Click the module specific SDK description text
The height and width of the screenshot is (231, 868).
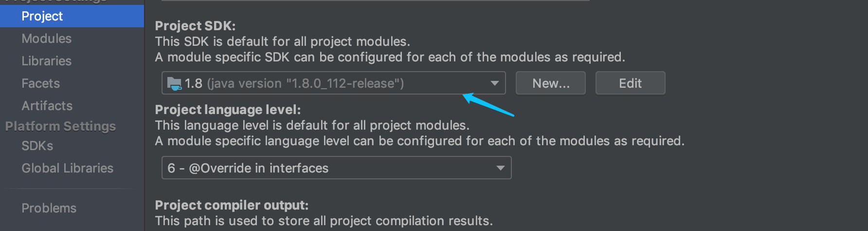pos(390,57)
